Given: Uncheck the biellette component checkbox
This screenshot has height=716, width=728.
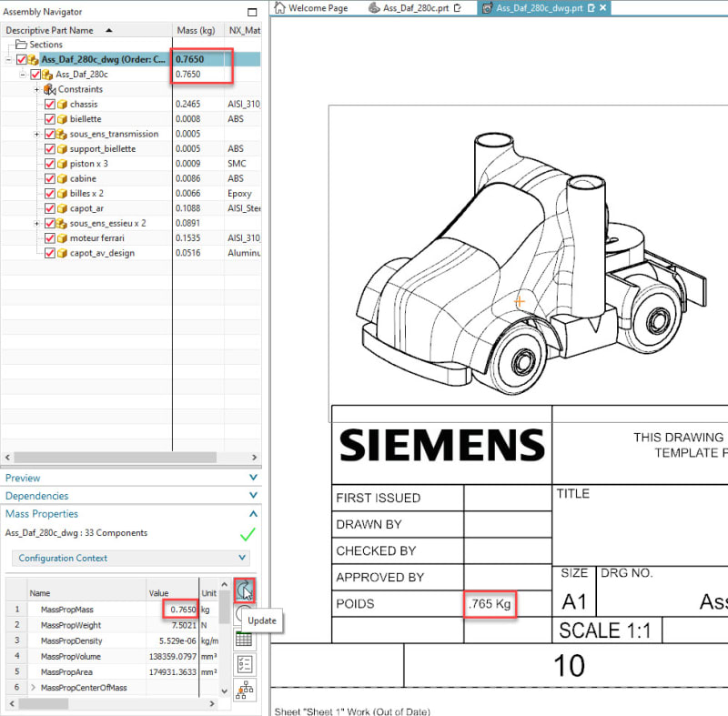Looking at the screenshot, I should tap(50, 119).
